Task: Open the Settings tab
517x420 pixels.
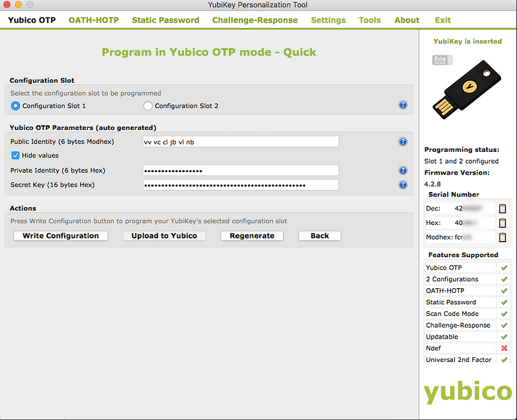Action: click(x=328, y=20)
